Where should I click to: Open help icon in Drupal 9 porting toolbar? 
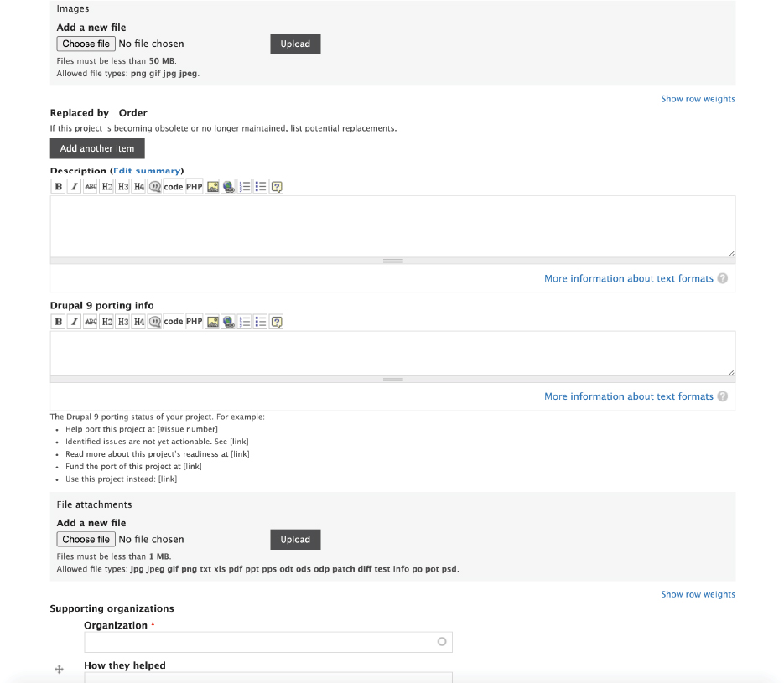coord(277,321)
